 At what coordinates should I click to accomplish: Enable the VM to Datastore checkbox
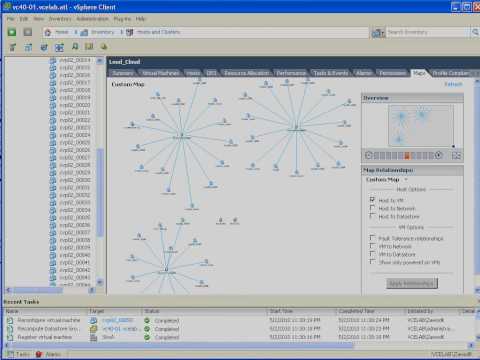(x=372, y=254)
